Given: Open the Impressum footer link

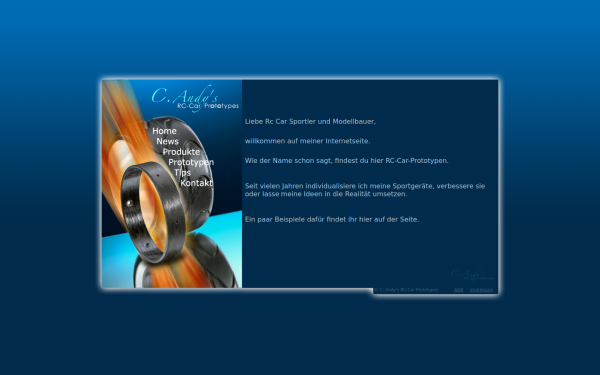Looking at the screenshot, I should click(x=481, y=290).
